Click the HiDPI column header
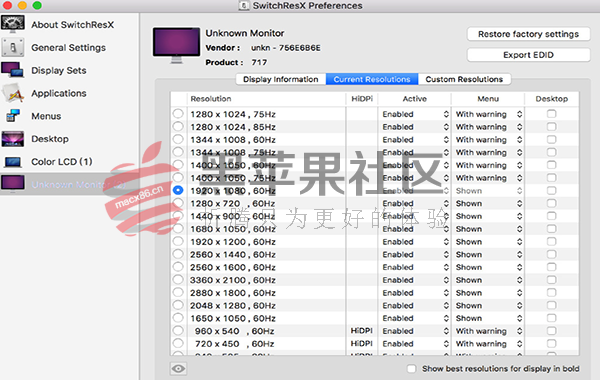Image resolution: width=600 pixels, height=380 pixels. (362, 99)
